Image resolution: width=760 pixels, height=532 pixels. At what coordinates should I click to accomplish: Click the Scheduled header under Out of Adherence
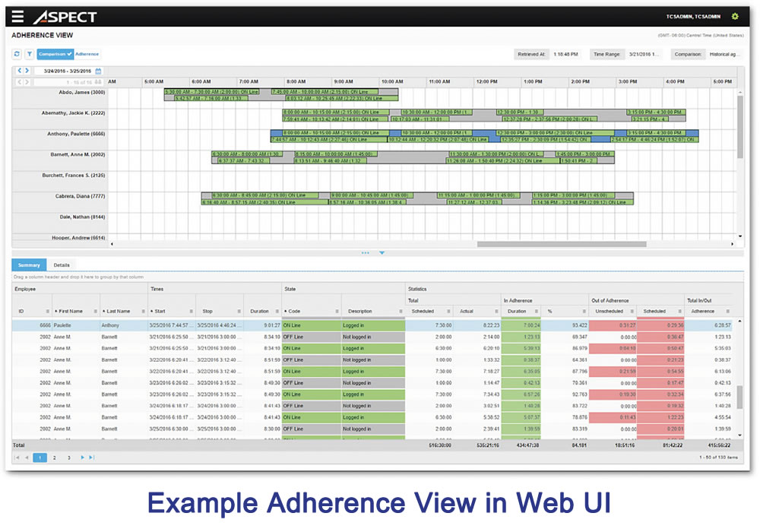click(654, 312)
